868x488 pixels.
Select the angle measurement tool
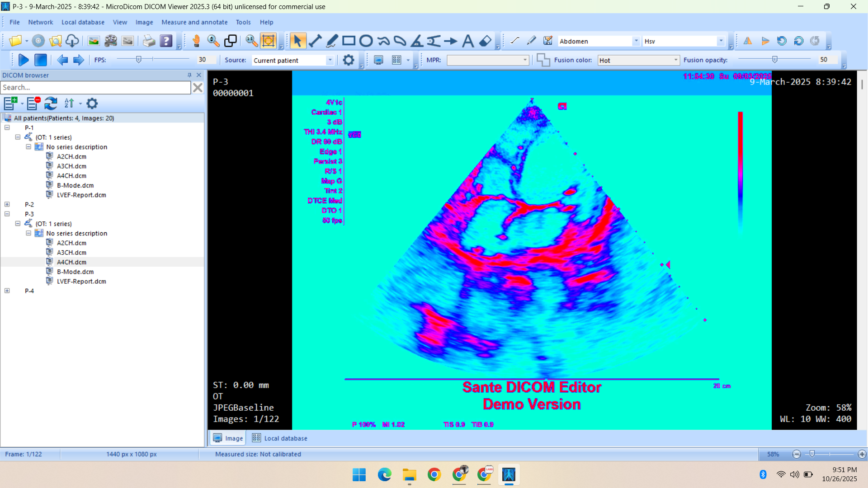tap(416, 41)
